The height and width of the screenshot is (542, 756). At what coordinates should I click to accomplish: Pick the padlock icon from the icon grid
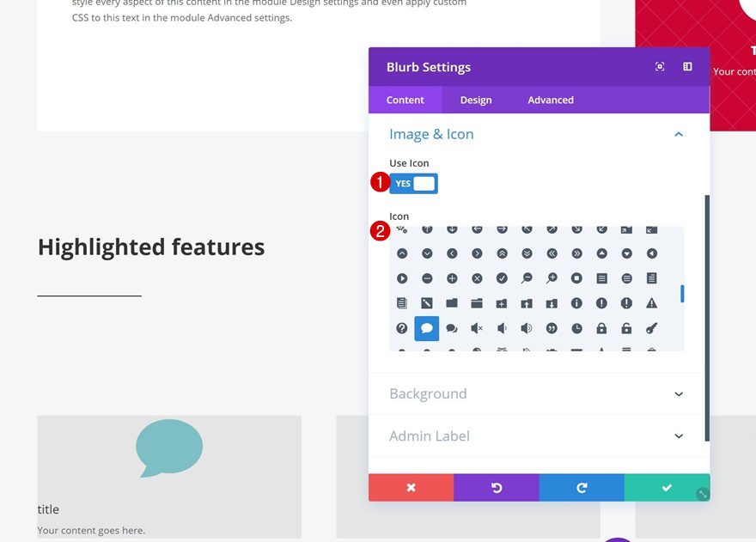click(601, 329)
